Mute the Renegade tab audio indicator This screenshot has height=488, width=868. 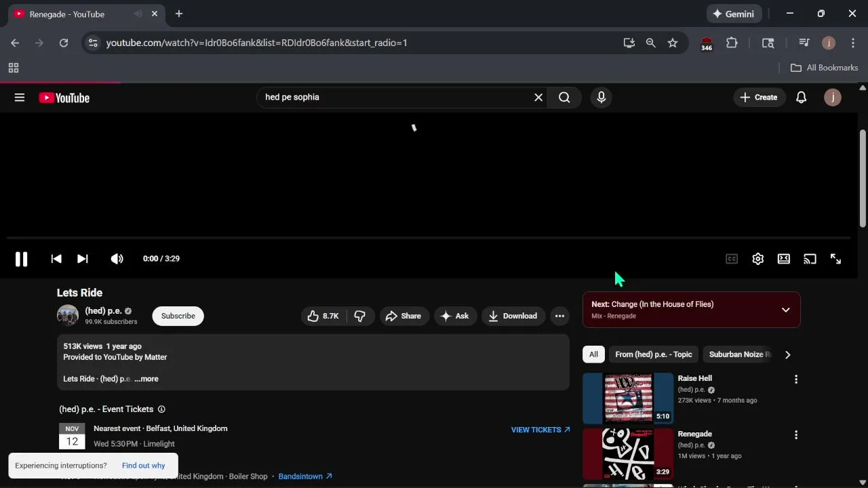138,14
